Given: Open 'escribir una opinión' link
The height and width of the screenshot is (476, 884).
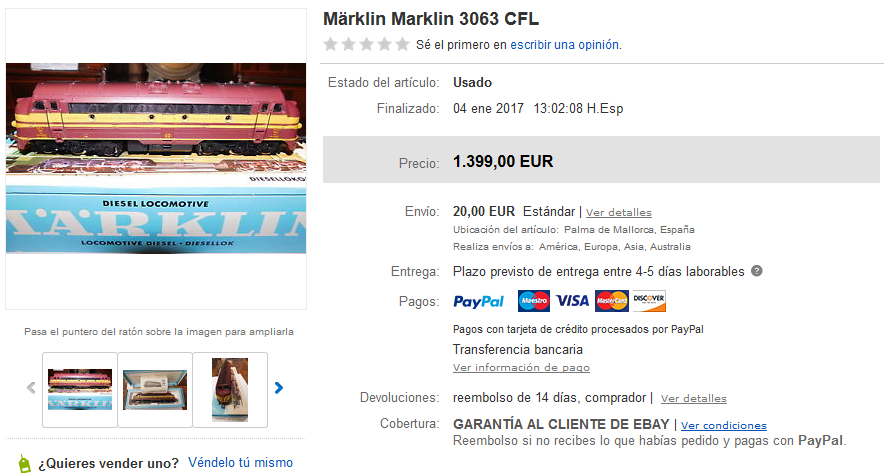Looking at the screenshot, I should 564,45.
